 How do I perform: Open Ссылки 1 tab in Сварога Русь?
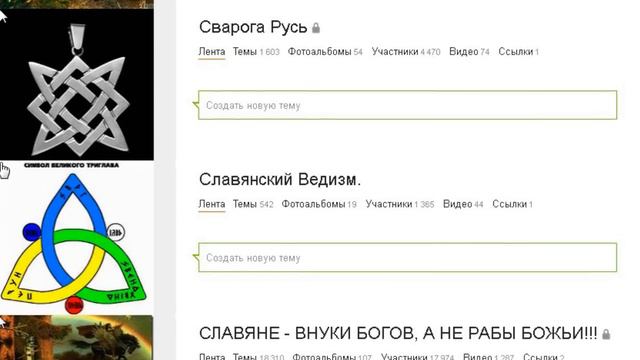tap(518, 52)
